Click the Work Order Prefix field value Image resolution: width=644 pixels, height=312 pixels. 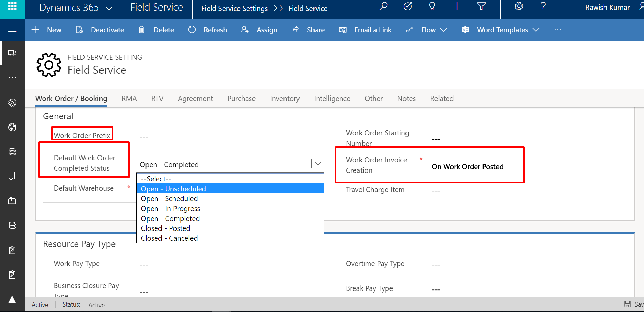coord(144,137)
